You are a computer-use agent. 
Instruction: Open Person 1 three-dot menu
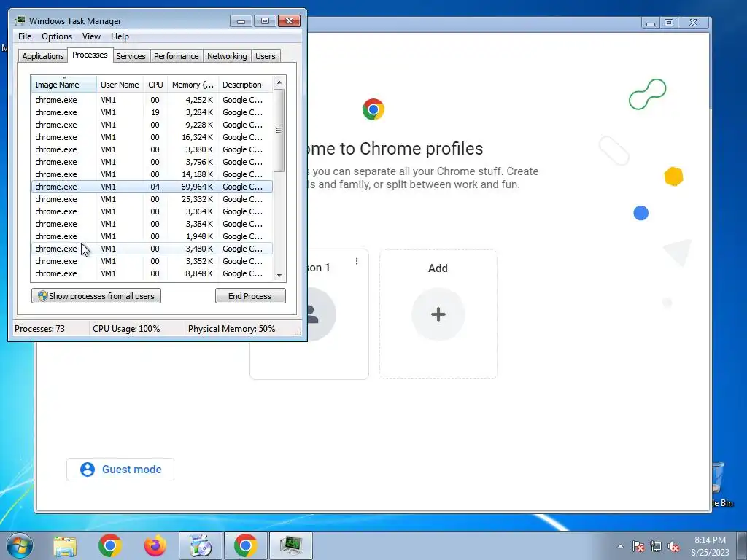tap(356, 261)
